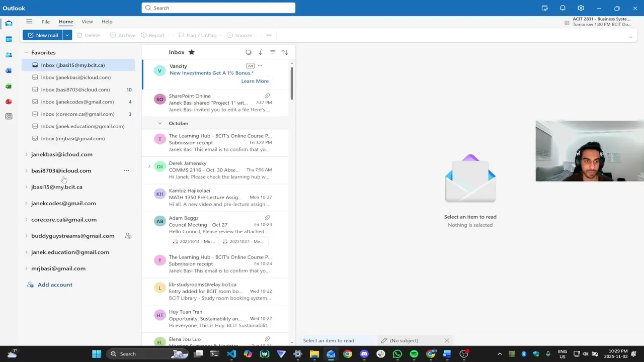Image resolution: width=644 pixels, height=362 pixels.
Task: Open the File menu
Action: point(46,22)
